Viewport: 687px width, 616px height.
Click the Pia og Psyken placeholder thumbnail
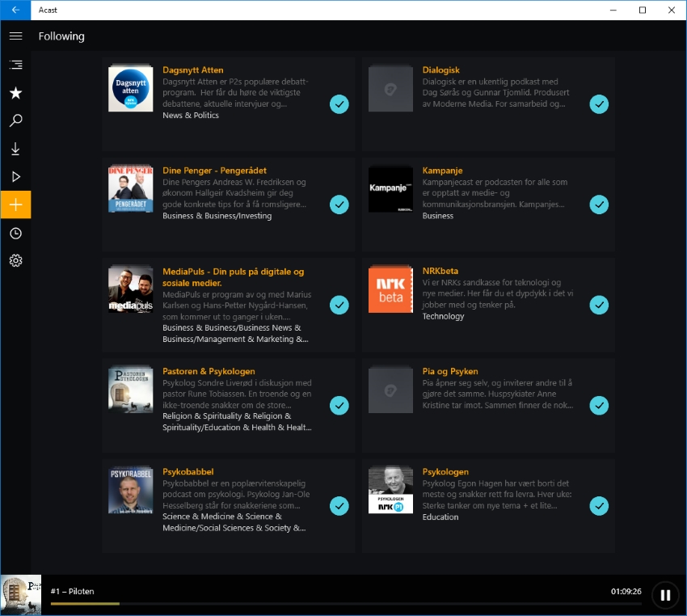(390, 390)
